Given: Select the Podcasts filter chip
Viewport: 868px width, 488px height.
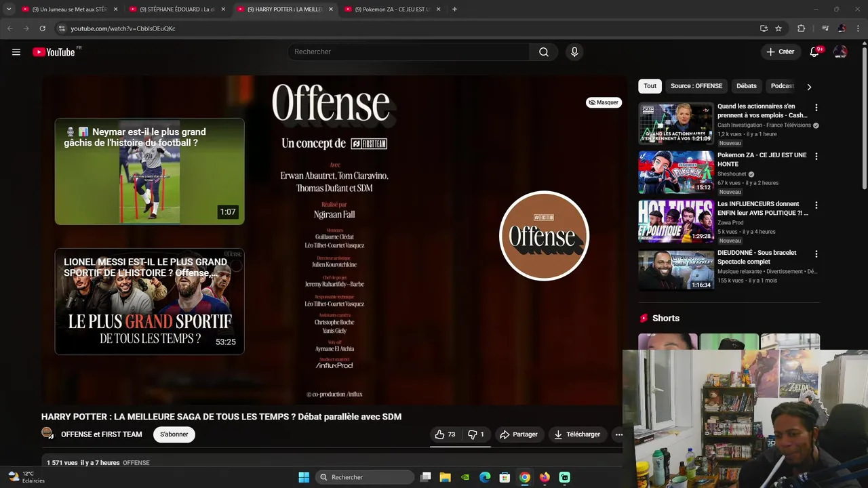Looking at the screenshot, I should 782,86.
